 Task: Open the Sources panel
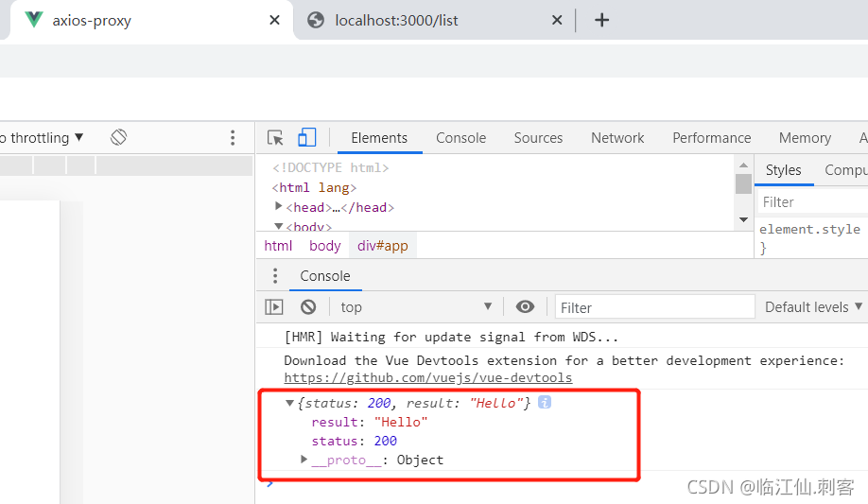[538, 138]
